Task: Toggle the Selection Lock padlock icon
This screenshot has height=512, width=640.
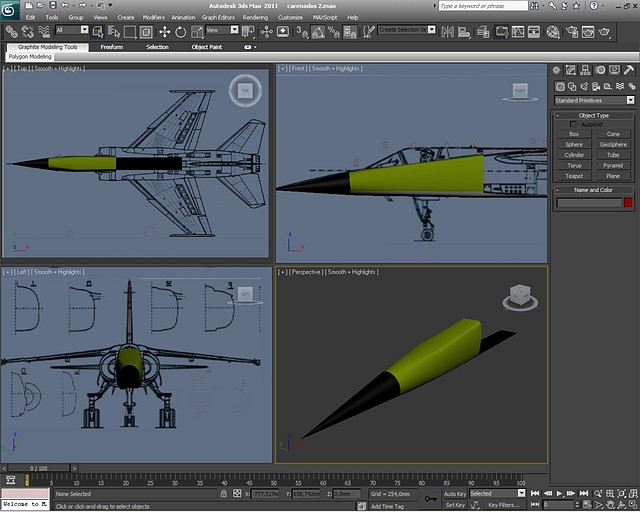Action: point(224,494)
